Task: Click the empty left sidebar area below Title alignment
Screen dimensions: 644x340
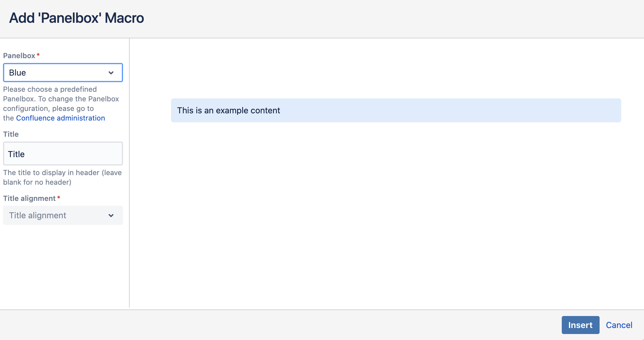Action: [x=63, y=267]
